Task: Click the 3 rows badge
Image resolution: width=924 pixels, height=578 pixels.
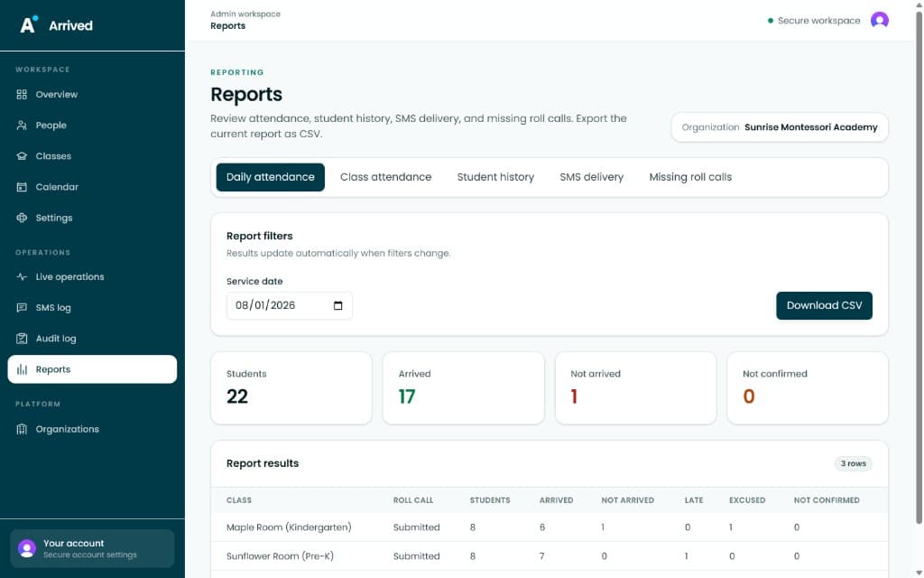Action: 853,463
